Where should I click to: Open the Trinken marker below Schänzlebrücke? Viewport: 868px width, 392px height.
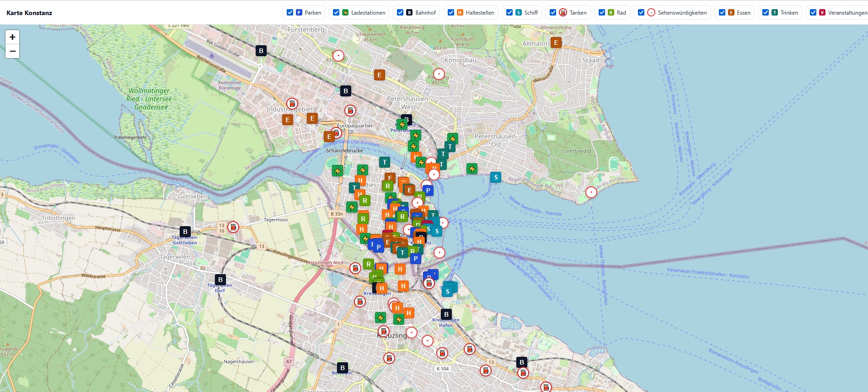point(385,162)
